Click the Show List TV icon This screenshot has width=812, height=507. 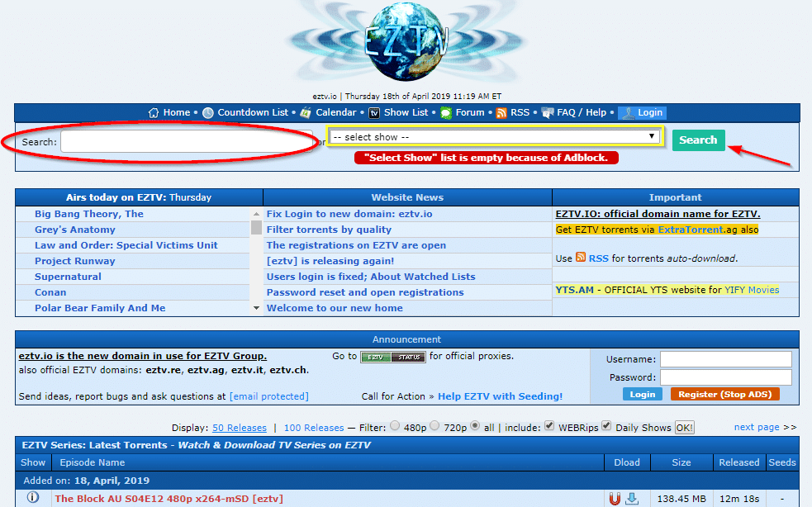[374, 113]
